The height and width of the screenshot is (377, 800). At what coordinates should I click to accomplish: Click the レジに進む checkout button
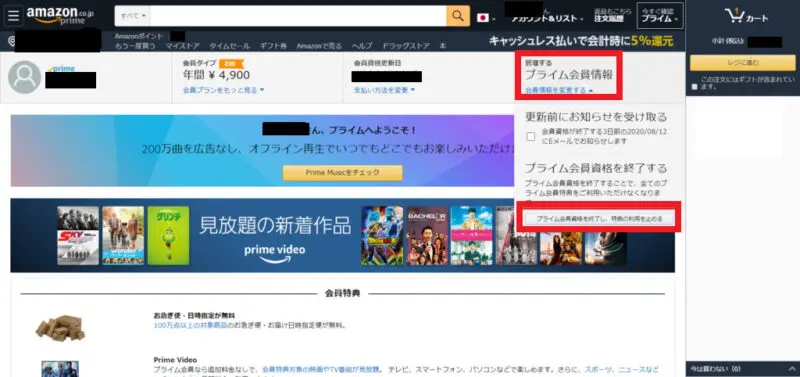742,63
